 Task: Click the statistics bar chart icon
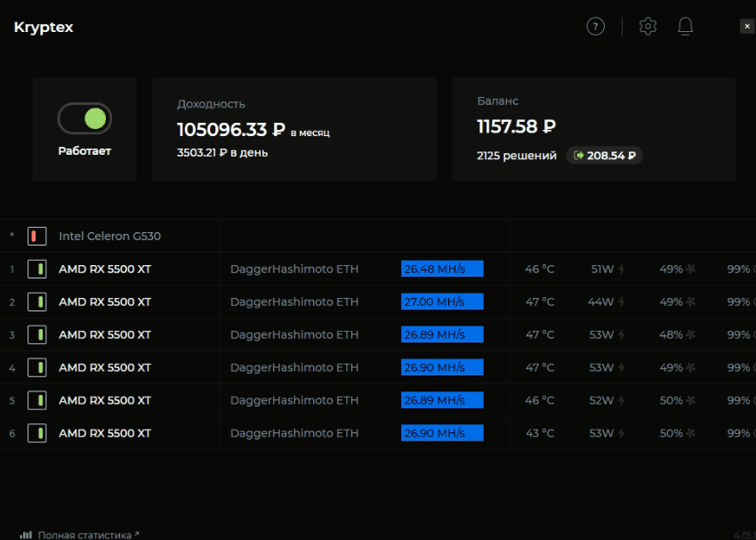(x=26, y=535)
